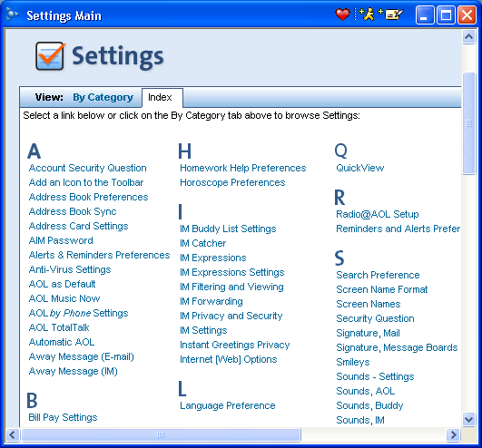Click the Settings checkmark logo
The height and width of the screenshot is (448, 482).
coord(51,55)
